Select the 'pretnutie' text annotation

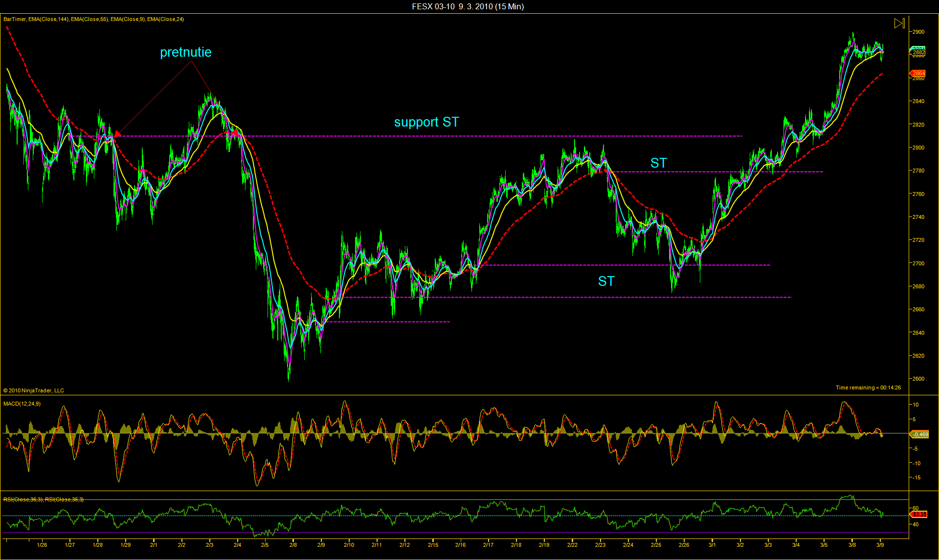click(x=186, y=52)
